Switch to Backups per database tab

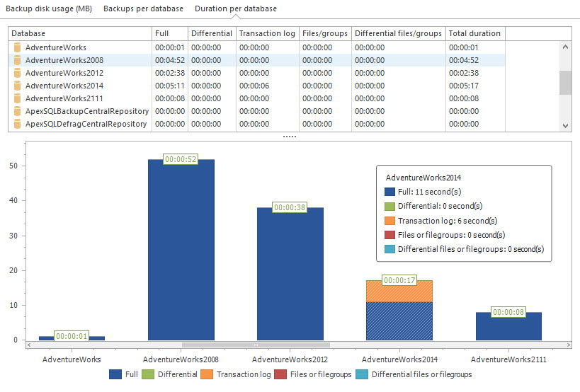pyautogui.click(x=143, y=8)
